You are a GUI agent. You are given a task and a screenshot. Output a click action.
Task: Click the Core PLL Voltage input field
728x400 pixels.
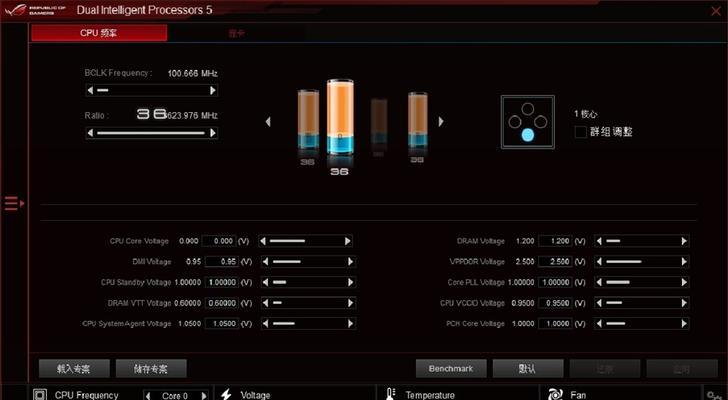[x=555, y=282]
